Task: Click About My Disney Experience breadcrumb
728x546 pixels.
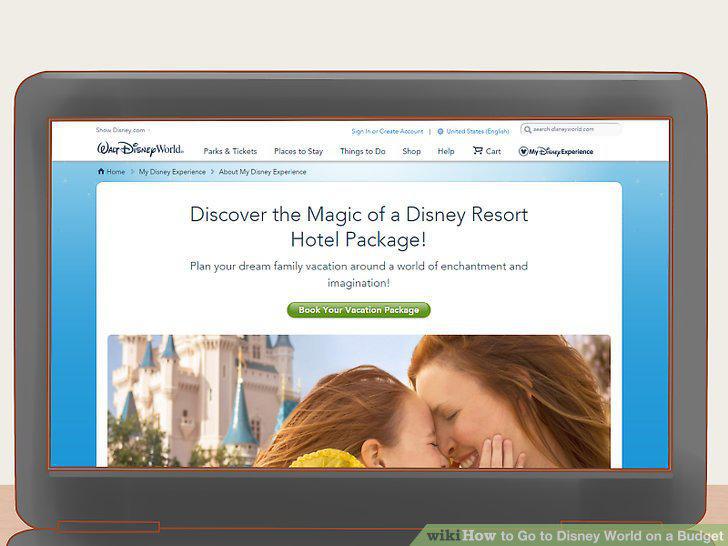Action: (262, 172)
